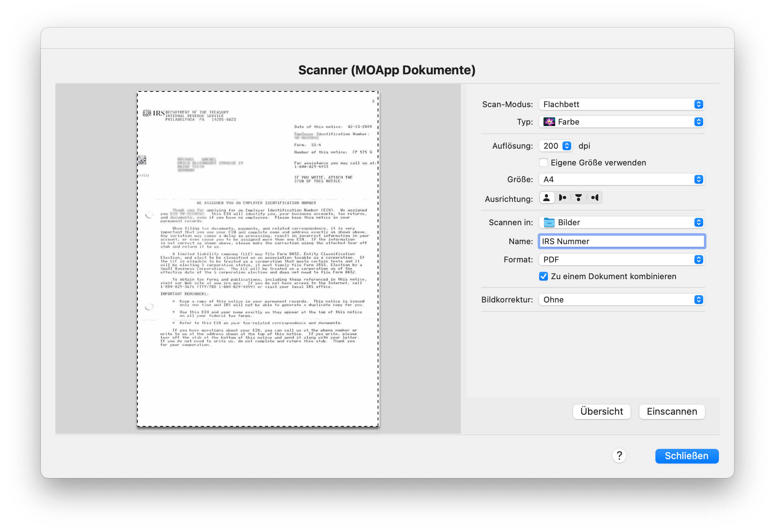
Task: Uncheck Zu einem Dokument kombinieren
Action: click(x=544, y=277)
